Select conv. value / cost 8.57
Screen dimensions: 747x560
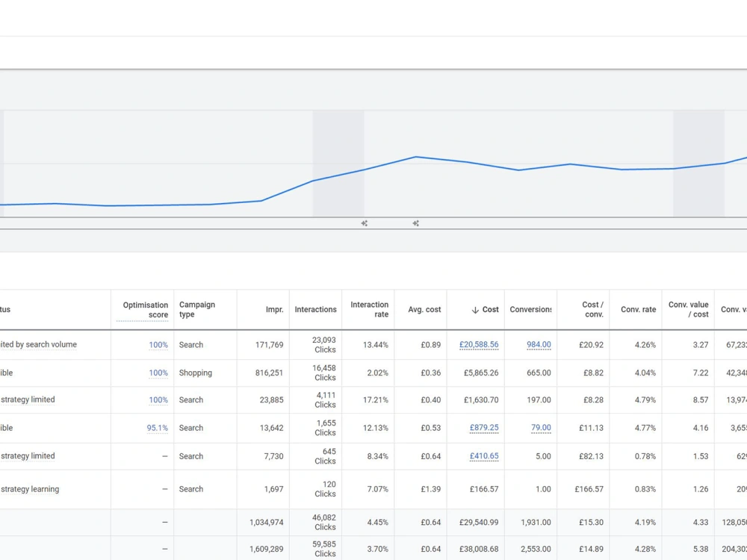point(701,400)
